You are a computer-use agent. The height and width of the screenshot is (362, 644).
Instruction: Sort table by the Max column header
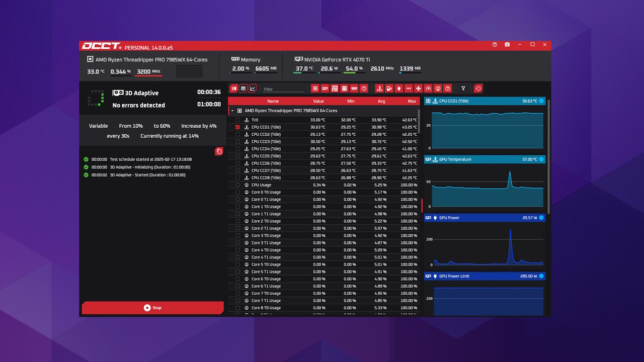tap(412, 101)
